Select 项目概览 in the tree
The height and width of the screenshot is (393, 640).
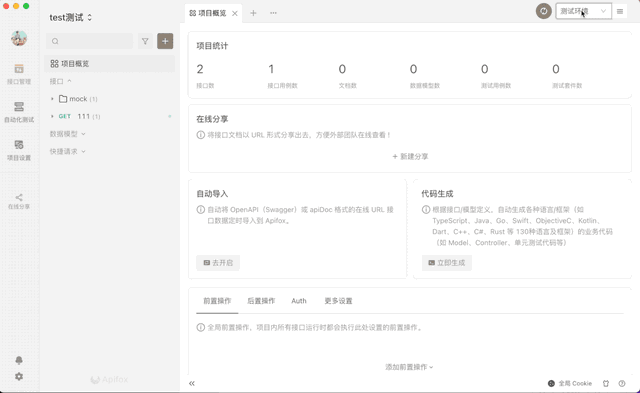109,64
